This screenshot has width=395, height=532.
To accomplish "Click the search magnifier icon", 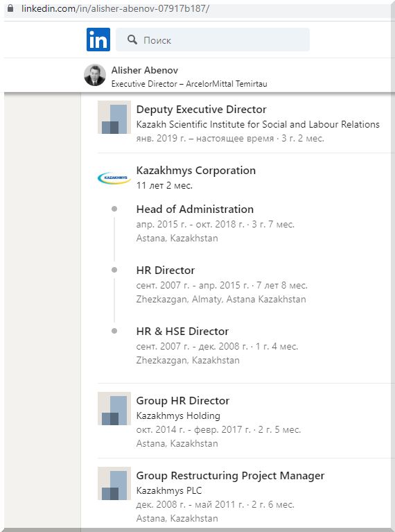I will [x=132, y=40].
